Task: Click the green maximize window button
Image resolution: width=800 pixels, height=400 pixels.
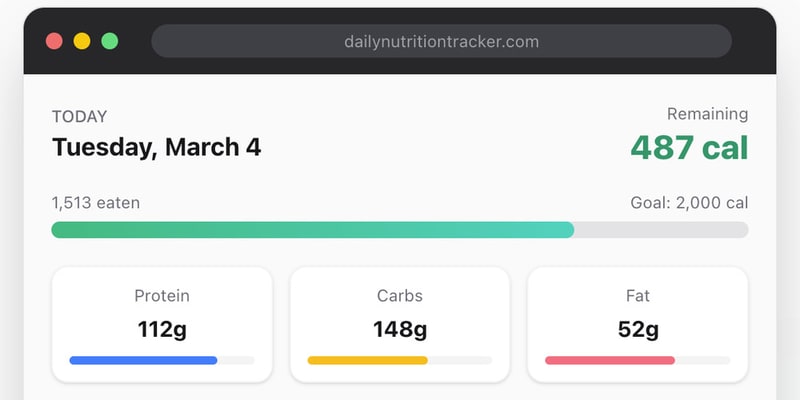Action: (x=110, y=41)
